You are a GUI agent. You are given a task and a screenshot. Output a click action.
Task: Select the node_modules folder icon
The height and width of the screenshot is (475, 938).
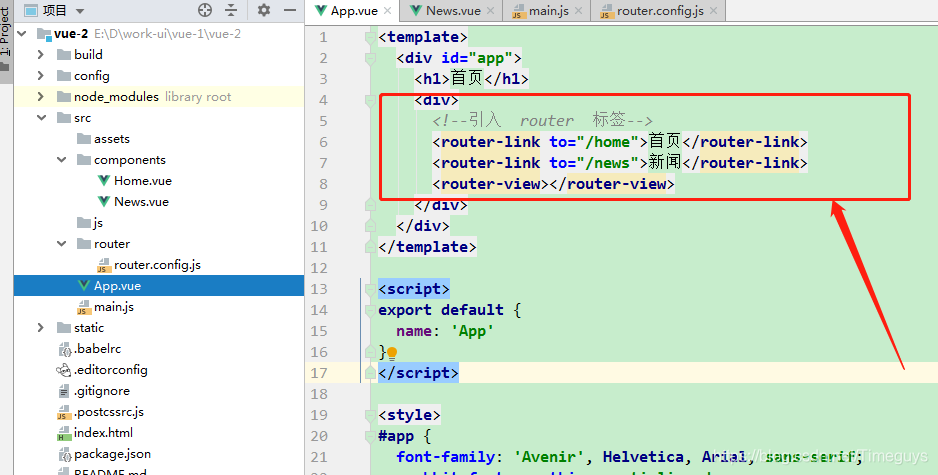[64, 97]
